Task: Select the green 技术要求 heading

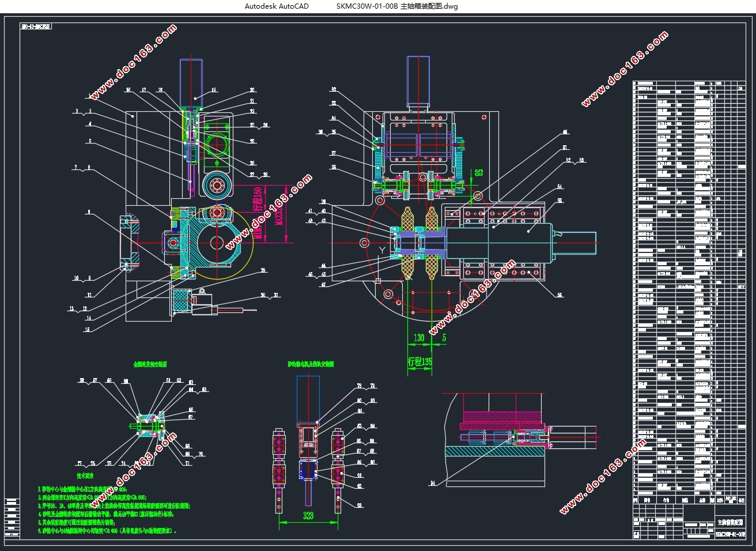Action: 85,477
